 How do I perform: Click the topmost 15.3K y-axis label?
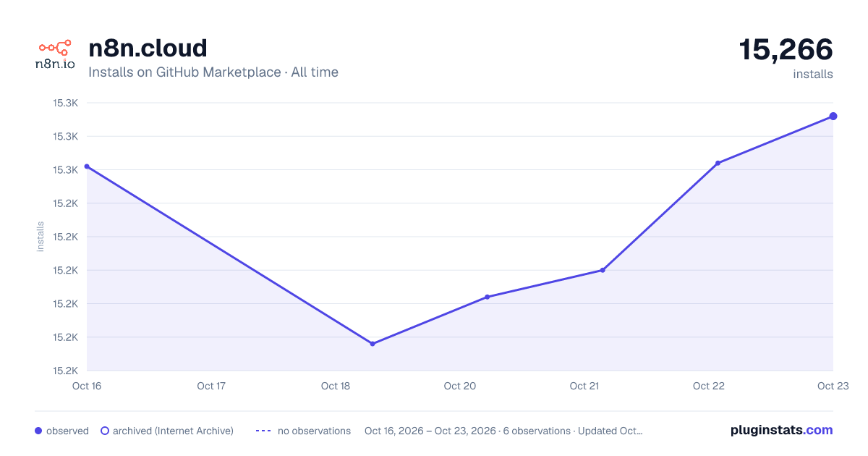pyautogui.click(x=65, y=103)
